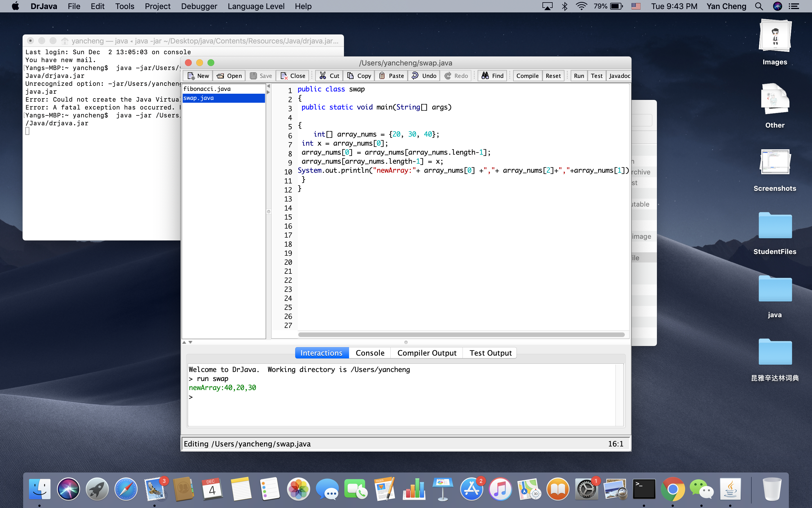The height and width of the screenshot is (508, 812).
Task: Click the Save toolbar button
Action: pyautogui.click(x=261, y=76)
